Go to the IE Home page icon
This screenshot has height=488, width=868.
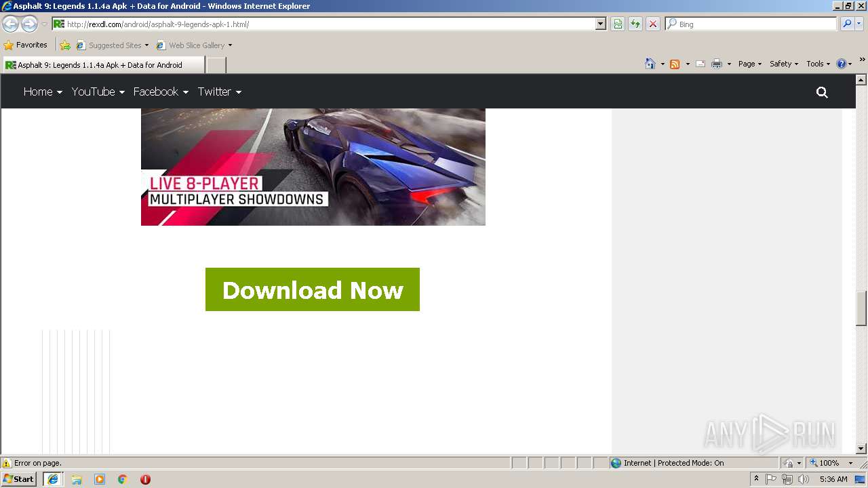(x=650, y=64)
